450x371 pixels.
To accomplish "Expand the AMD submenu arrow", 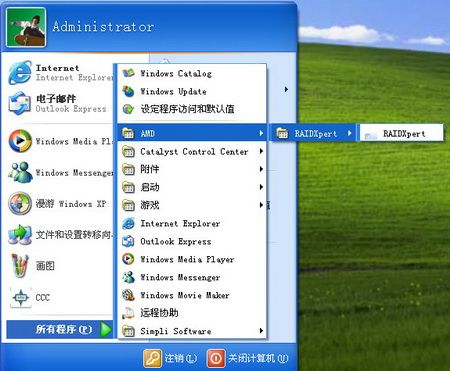I will pyautogui.click(x=261, y=133).
